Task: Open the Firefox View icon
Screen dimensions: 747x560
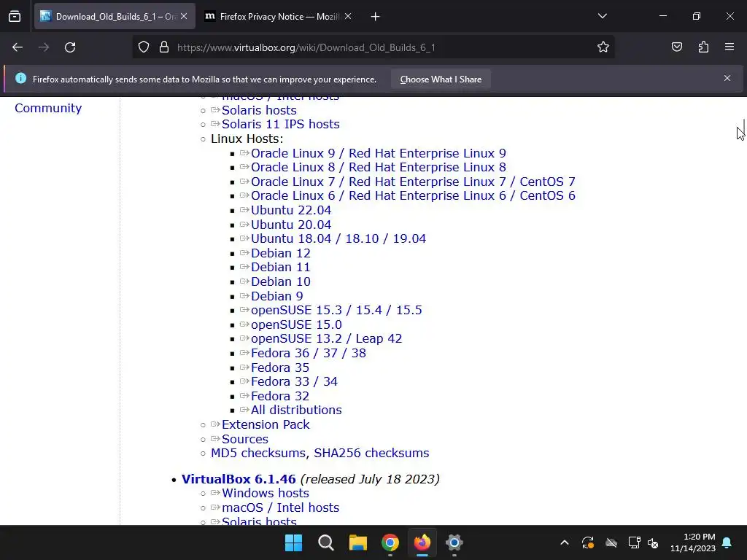Action: (x=15, y=17)
